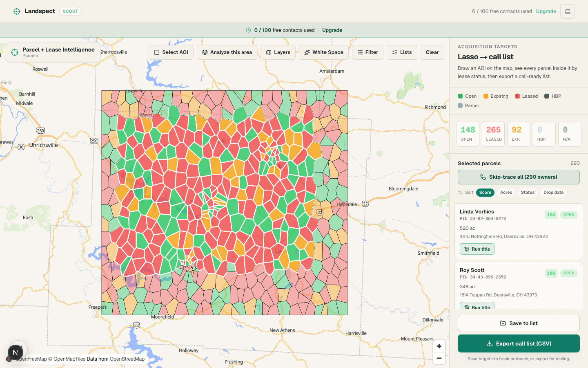
Task: Click the Export download icon
Action: 490,343
